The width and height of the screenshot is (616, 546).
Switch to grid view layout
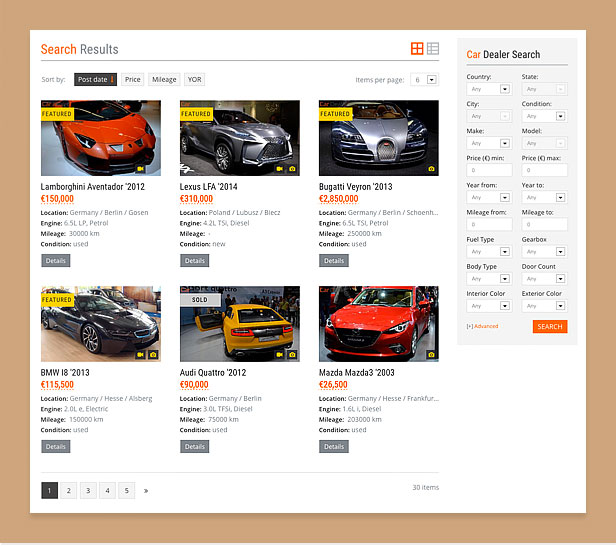pyautogui.click(x=417, y=49)
